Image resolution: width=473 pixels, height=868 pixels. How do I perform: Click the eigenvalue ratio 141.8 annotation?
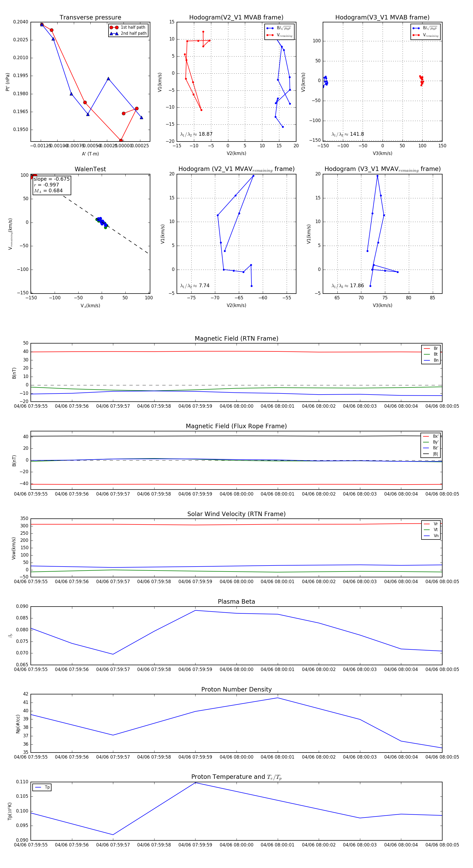click(347, 134)
